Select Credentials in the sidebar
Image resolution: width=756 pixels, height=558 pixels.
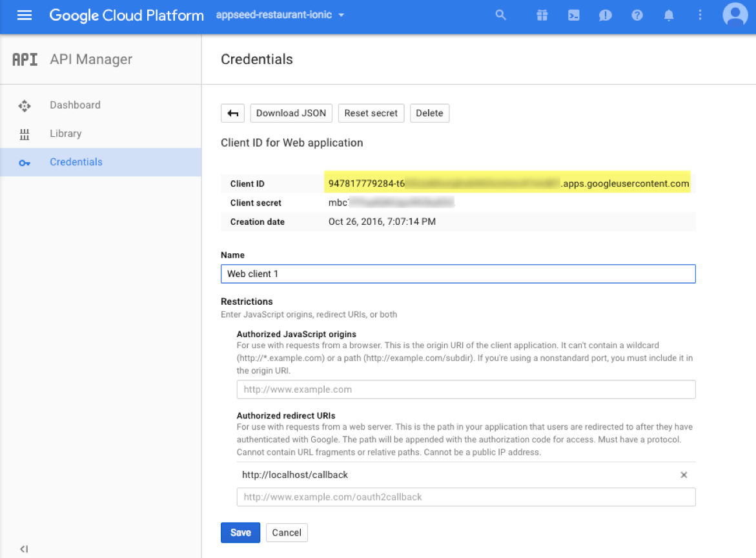[x=101, y=162]
